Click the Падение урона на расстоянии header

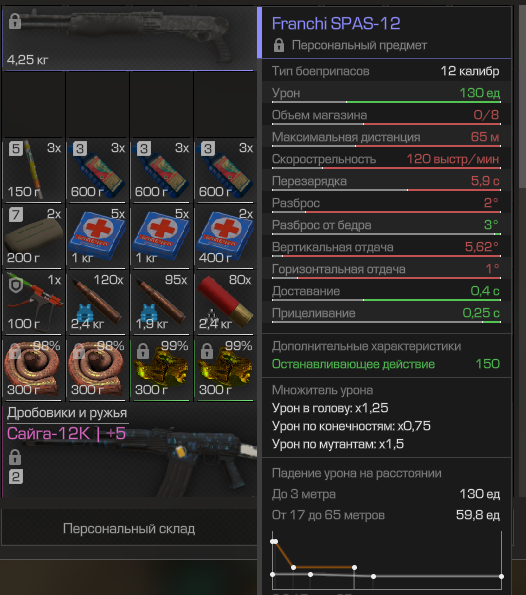(x=357, y=473)
